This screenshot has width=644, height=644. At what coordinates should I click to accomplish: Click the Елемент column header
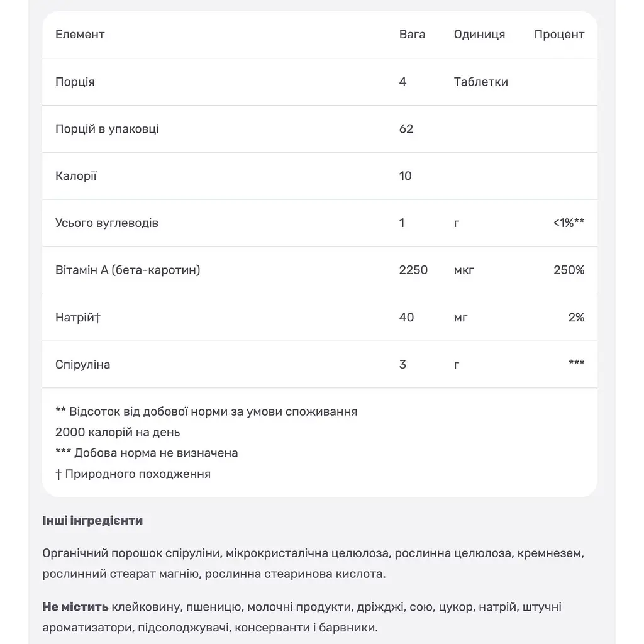tap(80, 35)
